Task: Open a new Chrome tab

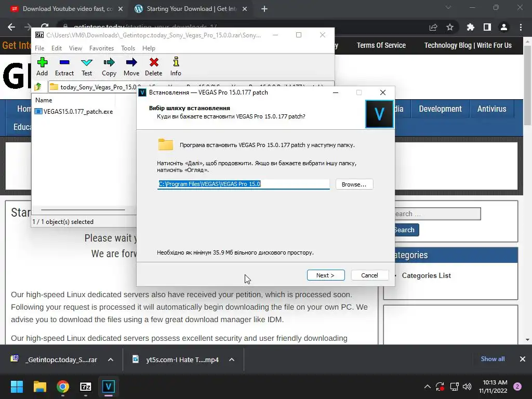Action: [x=264, y=9]
